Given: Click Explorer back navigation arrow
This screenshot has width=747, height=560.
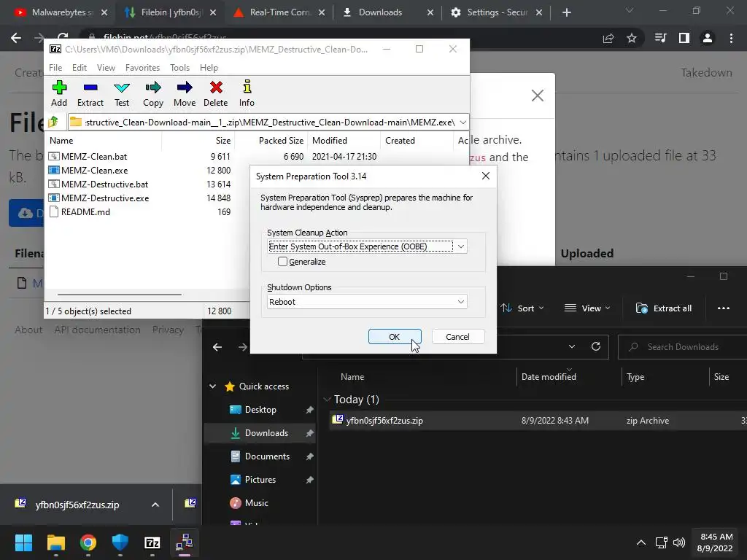Looking at the screenshot, I should (x=217, y=347).
